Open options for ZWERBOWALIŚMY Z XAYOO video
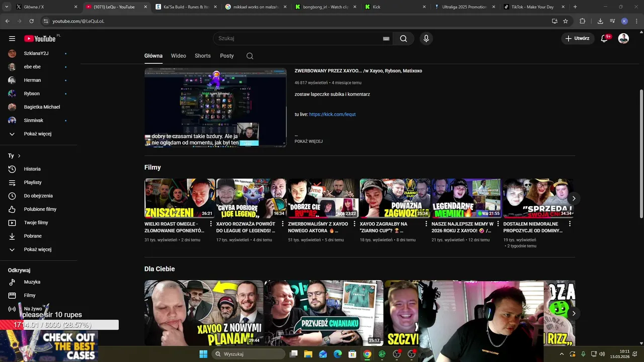The width and height of the screenshot is (644, 362). pyautogui.click(x=354, y=224)
